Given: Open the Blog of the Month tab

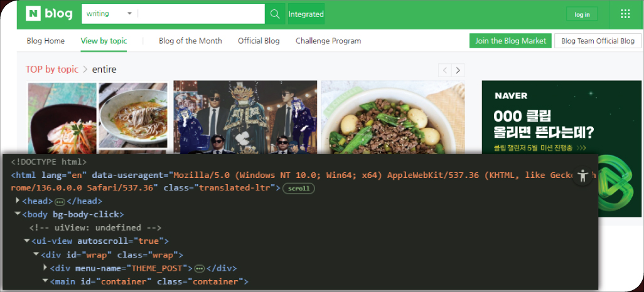Looking at the screenshot, I should 190,41.
